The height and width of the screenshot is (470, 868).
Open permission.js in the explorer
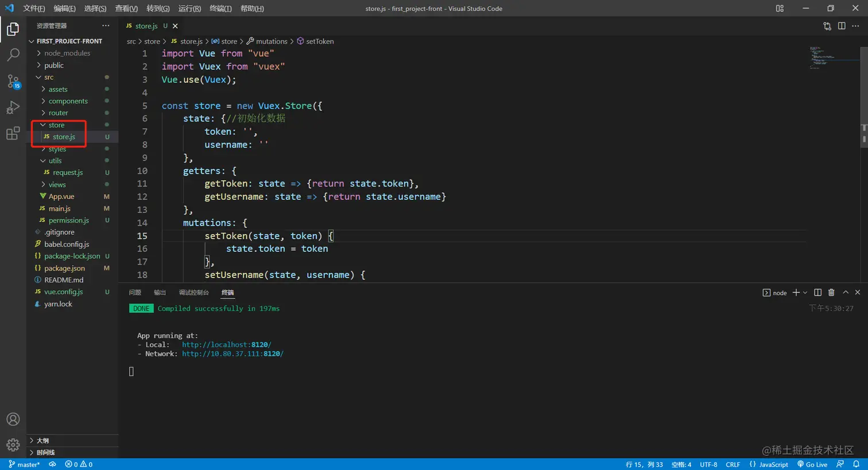click(x=68, y=220)
